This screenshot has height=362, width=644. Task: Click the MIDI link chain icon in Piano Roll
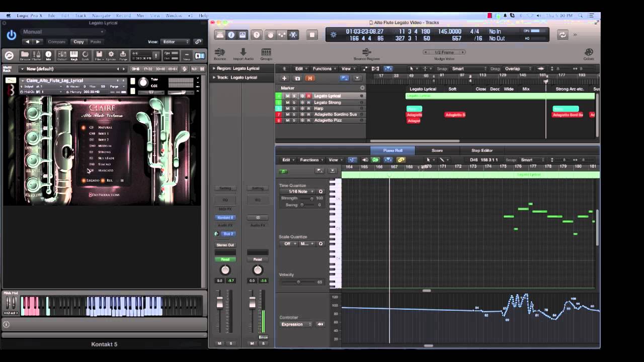(401, 160)
